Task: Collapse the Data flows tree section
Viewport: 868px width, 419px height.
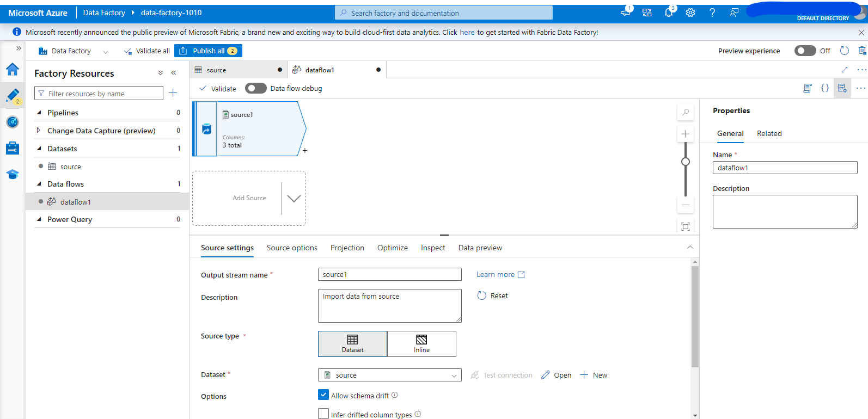Action: pos(39,184)
